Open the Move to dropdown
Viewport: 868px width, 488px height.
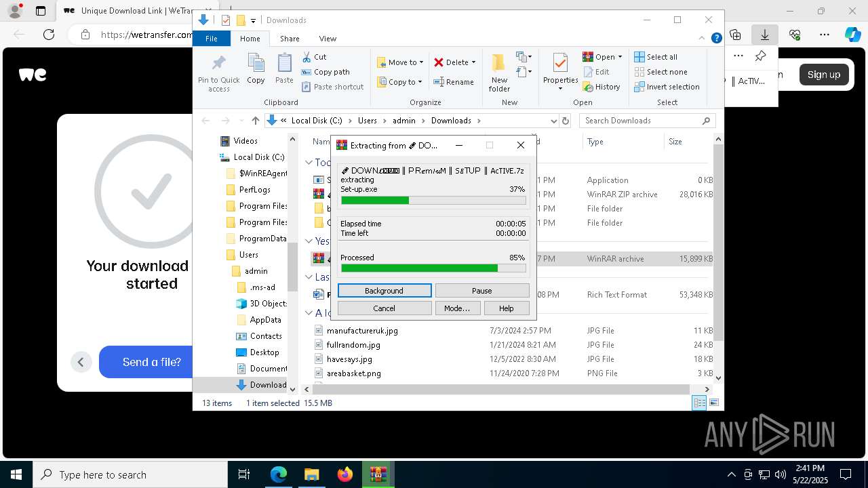tap(400, 62)
